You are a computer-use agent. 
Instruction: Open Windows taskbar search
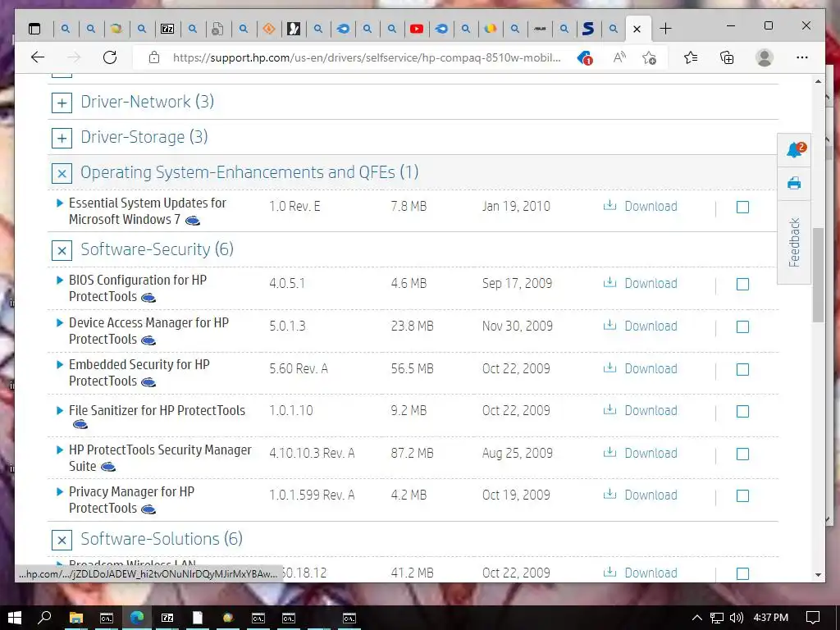pyautogui.click(x=45, y=618)
